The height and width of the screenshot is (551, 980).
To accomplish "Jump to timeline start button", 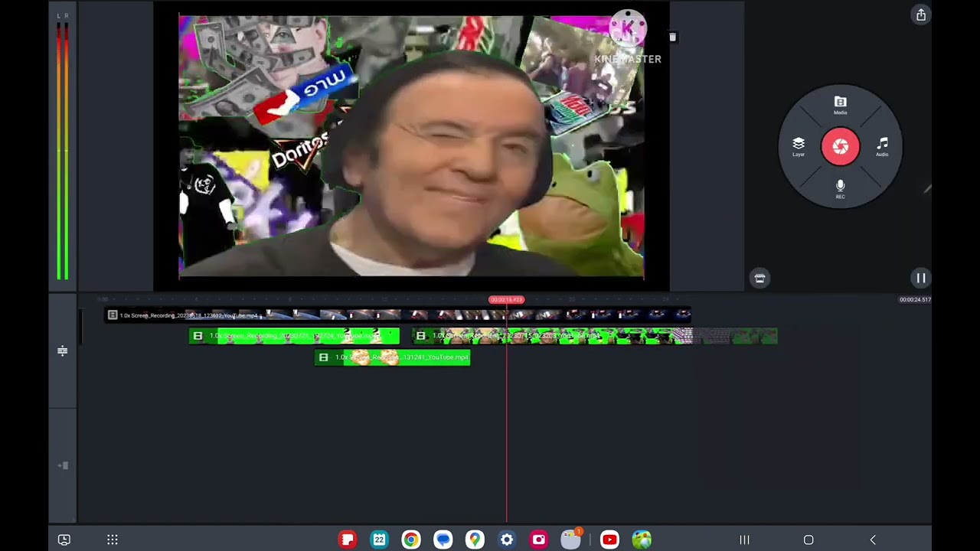I will pyautogui.click(x=63, y=465).
